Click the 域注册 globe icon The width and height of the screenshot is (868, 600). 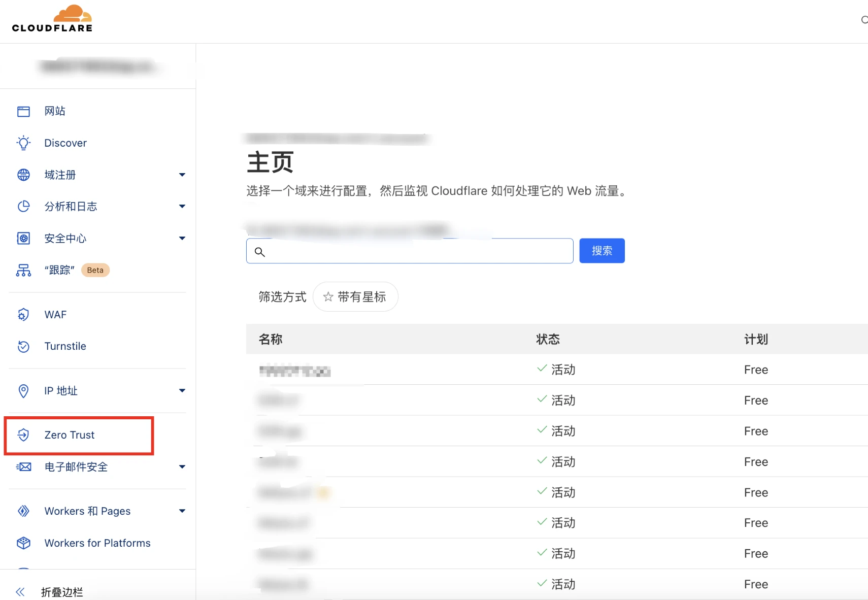(23, 175)
